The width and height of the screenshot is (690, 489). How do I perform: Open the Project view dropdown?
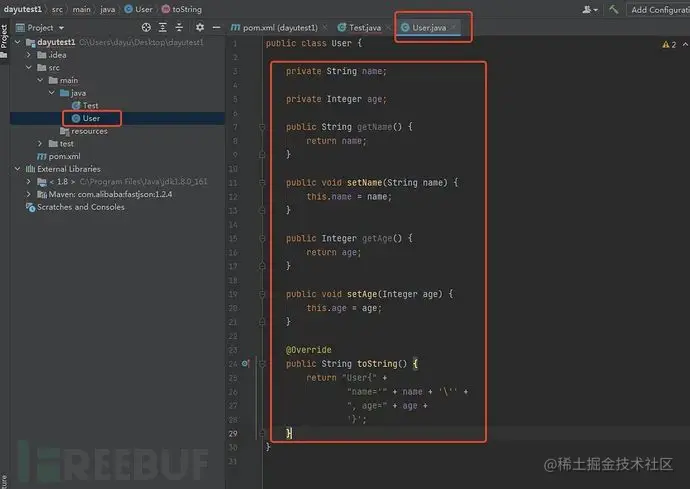[40, 28]
